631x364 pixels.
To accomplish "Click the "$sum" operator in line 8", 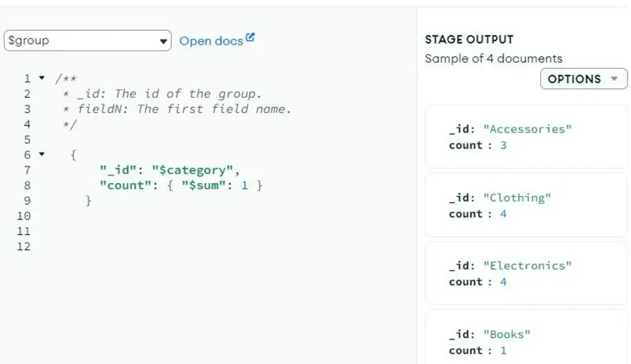I will point(203,185).
